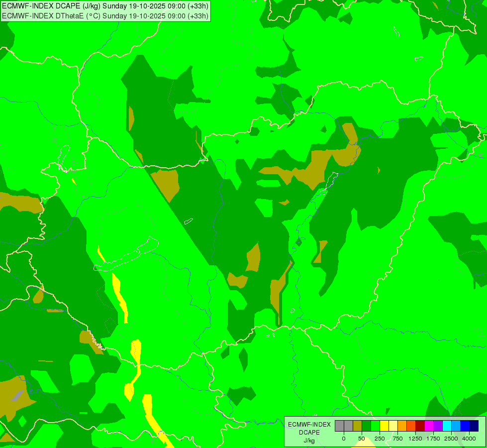Screen dimensions: 487x448
Task: Click the legend value 750
Action: point(397,439)
